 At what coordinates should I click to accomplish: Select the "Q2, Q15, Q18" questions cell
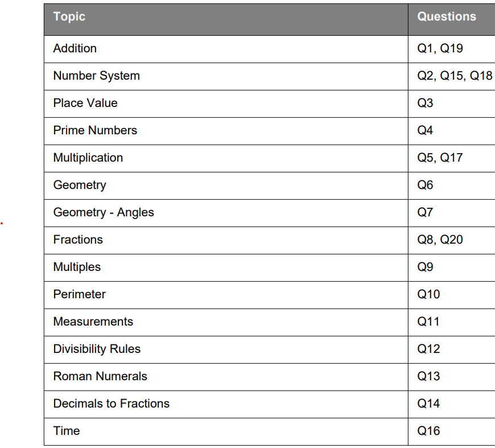point(455,76)
